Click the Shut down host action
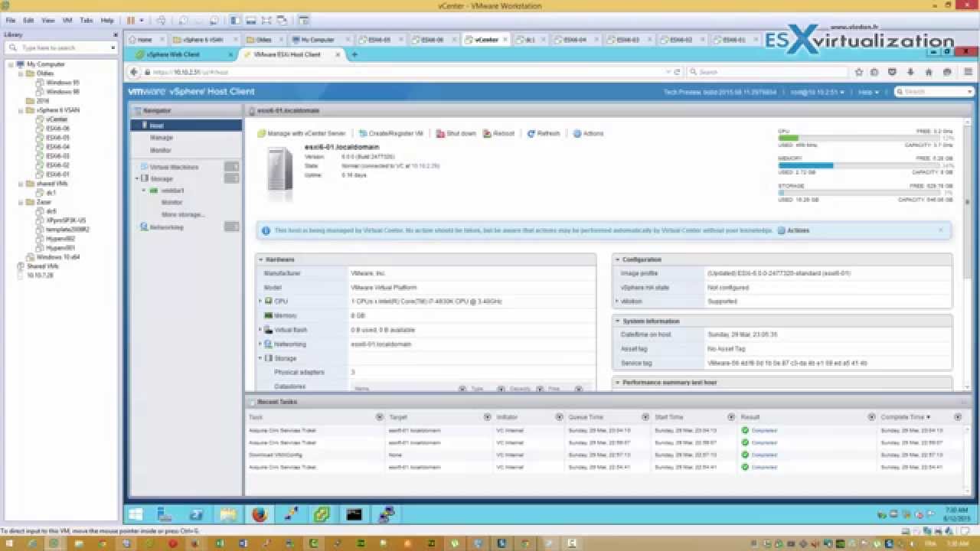Screen dimensions: 980x551 click(456, 133)
